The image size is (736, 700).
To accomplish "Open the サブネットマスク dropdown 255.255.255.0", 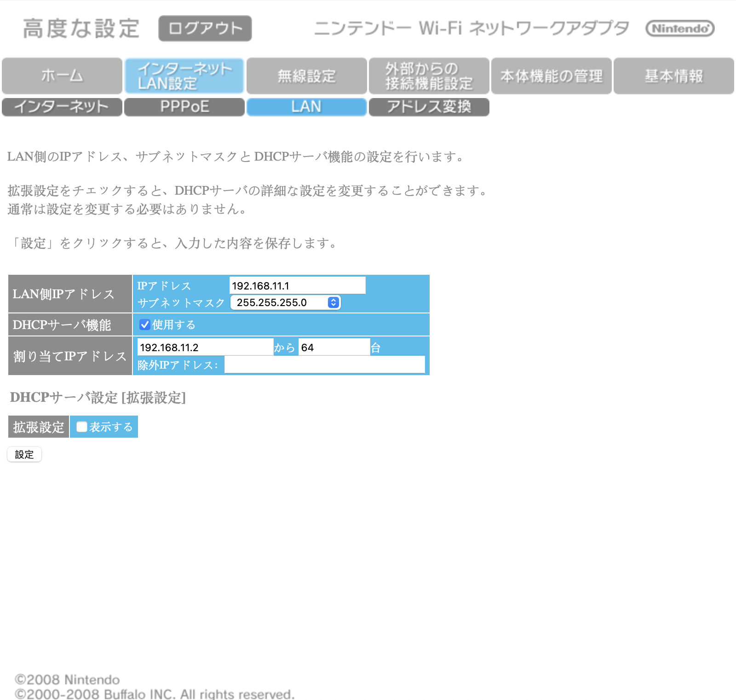I will click(285, 302).
